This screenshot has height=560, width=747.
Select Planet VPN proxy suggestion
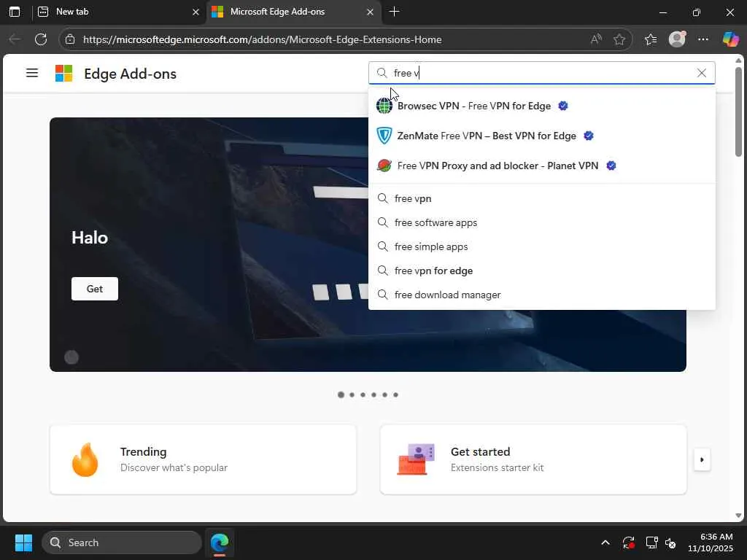(x=542, y=166)
